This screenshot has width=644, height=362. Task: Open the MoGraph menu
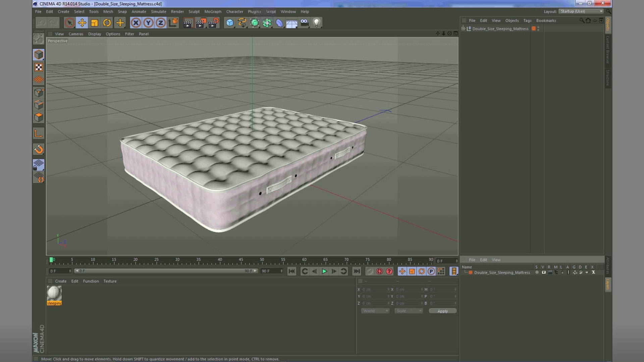[x=213, y=12]
